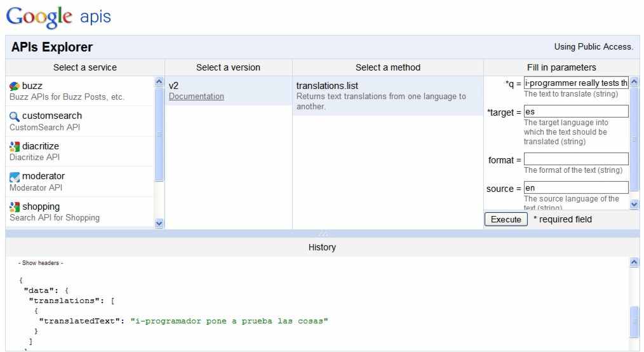Viewport: 644px width, 352px height.
Task: Click the diacritize service icon
Action: (x=15, y=147)
